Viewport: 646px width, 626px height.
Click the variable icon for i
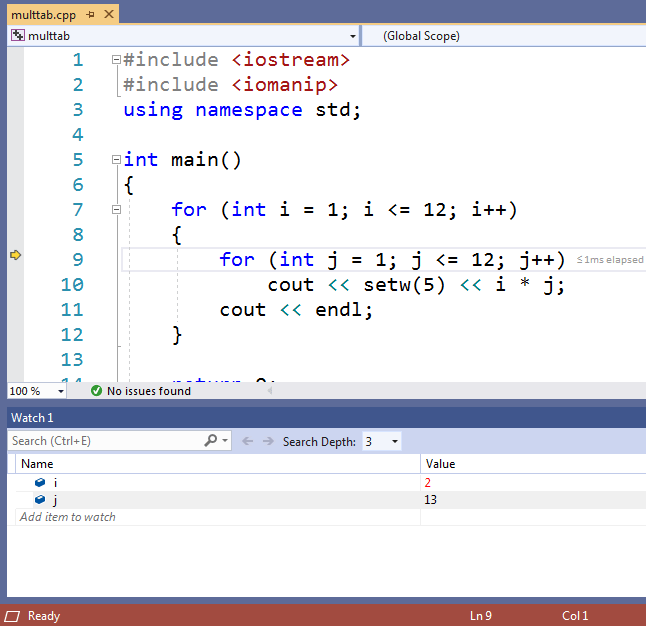coord(40,482)
